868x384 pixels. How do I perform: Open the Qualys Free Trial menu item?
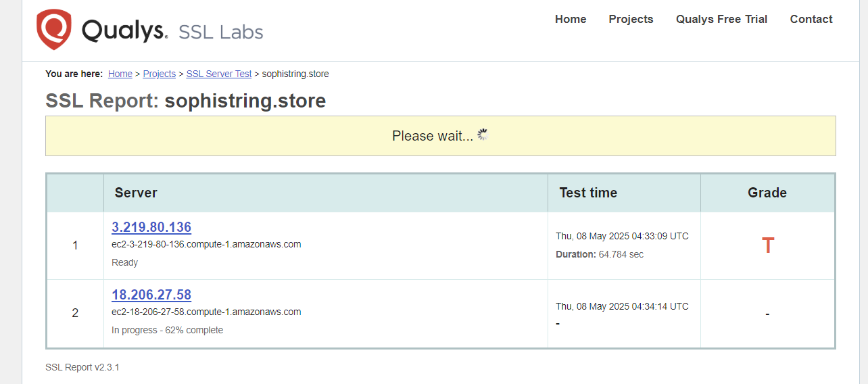[721, 19]
